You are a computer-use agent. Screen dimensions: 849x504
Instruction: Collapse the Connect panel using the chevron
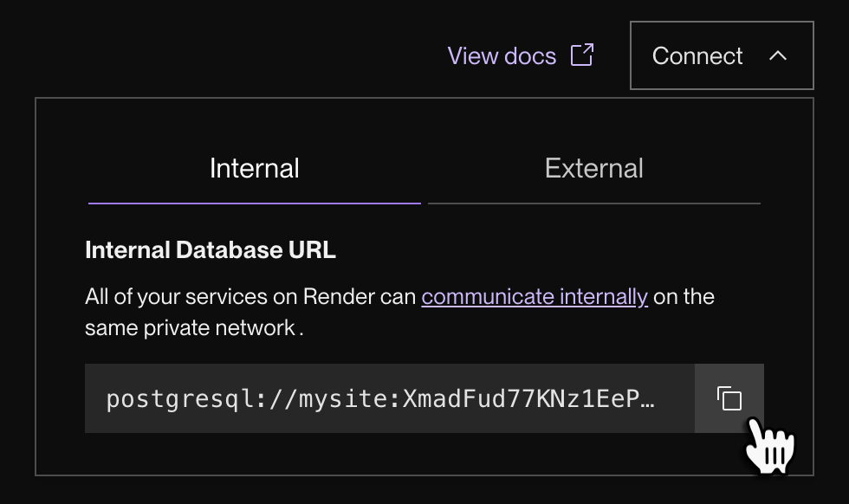(777, 55)
